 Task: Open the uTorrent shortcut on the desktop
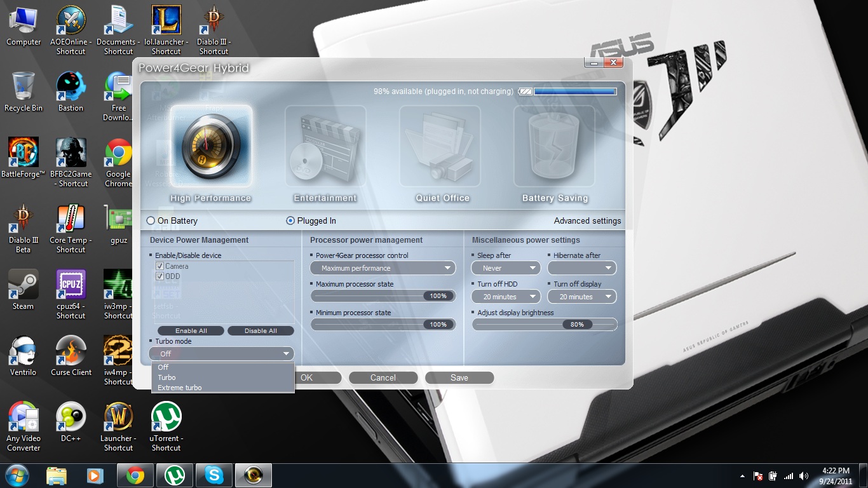pyautogui.click(x=166, y=426)
